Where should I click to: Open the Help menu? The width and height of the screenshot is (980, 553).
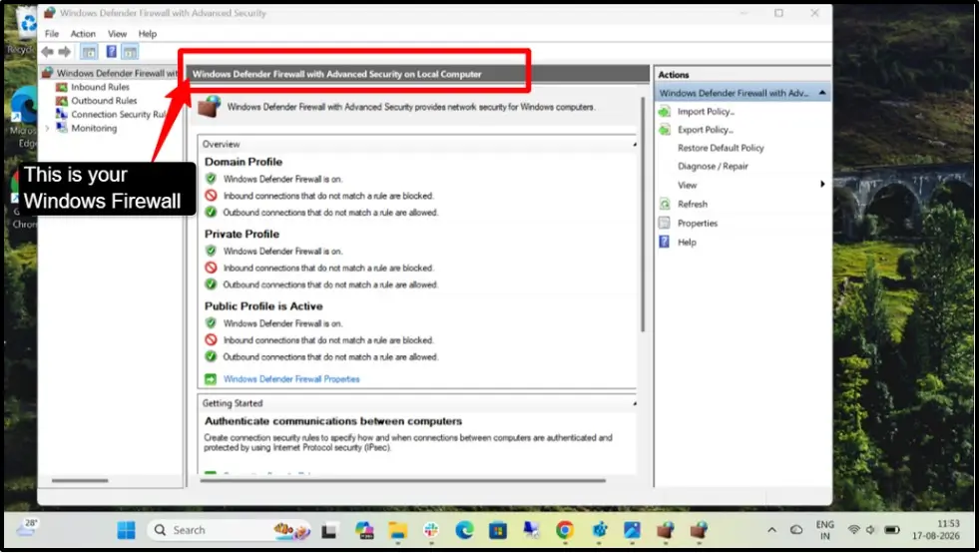click(148, 34)
